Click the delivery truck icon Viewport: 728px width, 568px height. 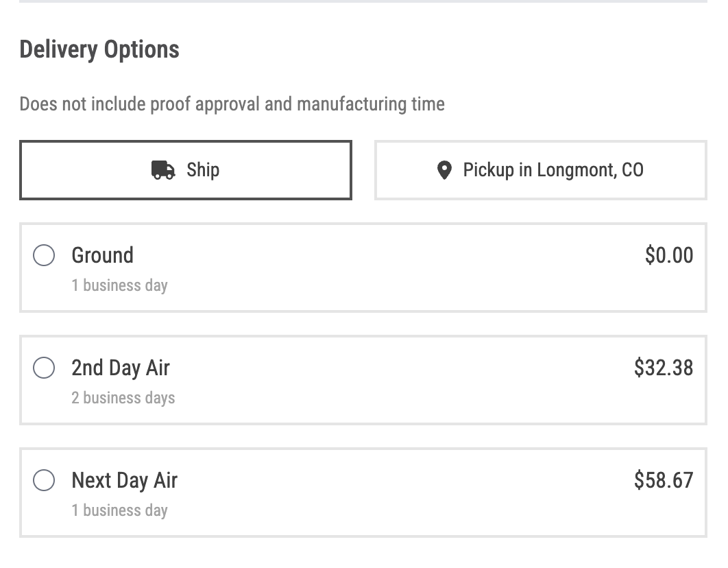click(x=163, y=170)
